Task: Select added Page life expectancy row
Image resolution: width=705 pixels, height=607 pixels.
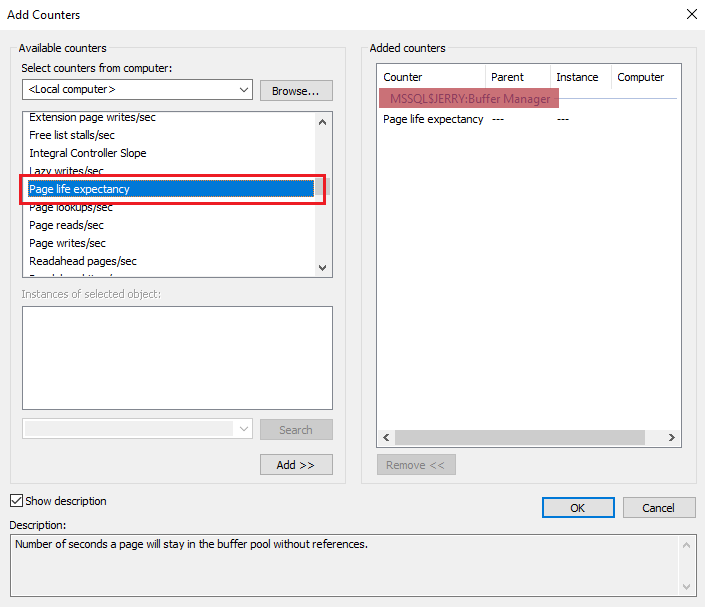Action: click(433, 119)
